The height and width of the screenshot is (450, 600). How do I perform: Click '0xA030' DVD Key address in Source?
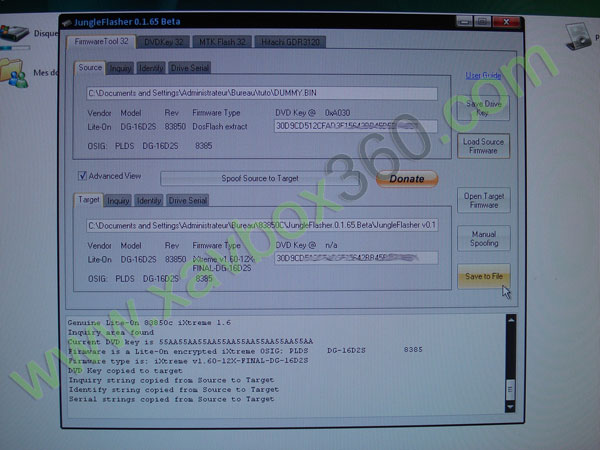pyautogui.click(x=337, y=113)
